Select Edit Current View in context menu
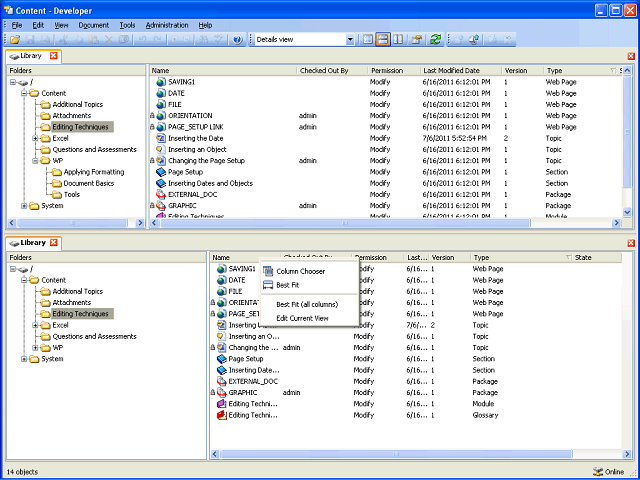Screen dimensions: 640x480 [x=309, y=318]
